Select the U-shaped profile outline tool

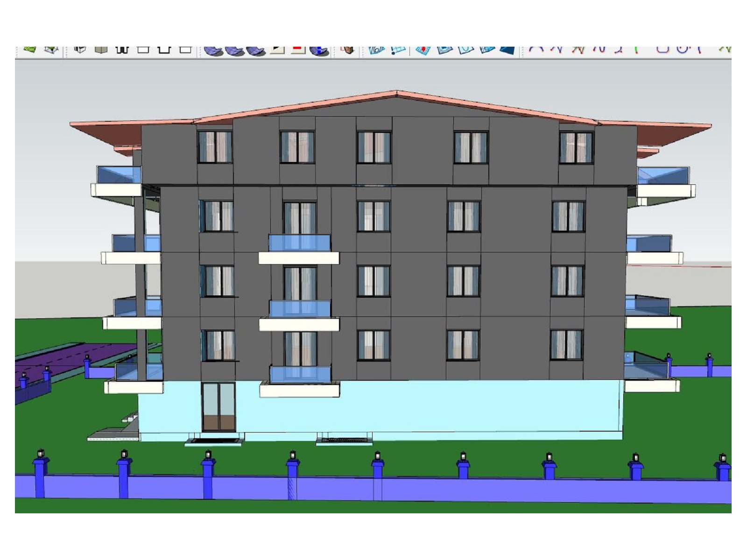[x=163, y=50]
